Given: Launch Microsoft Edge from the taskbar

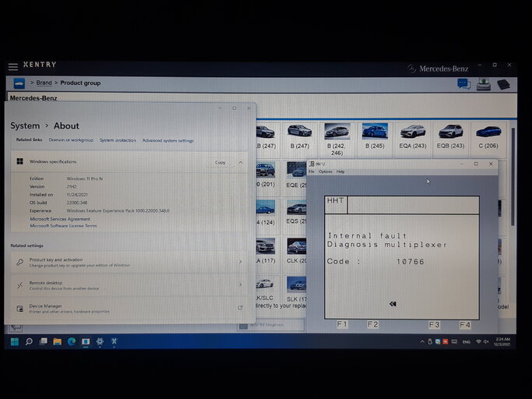Looking at the screenshot, I should 72,341.
